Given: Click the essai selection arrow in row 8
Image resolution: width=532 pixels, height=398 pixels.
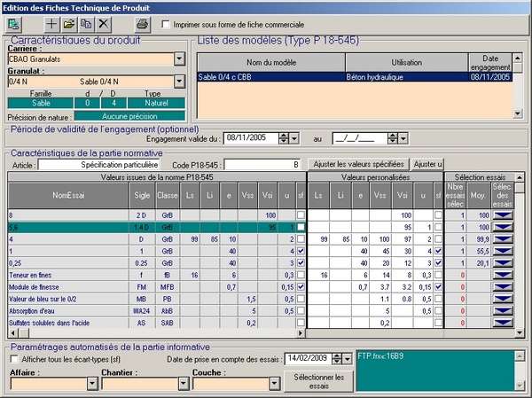Looking at the screenshot, I should pyautogui.click(x=503, y=215).
